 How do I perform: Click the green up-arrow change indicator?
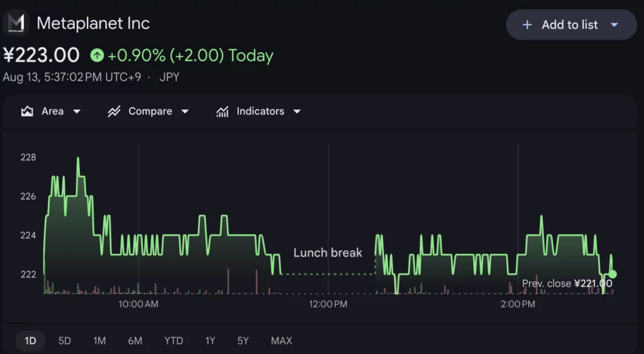(97, 55)
